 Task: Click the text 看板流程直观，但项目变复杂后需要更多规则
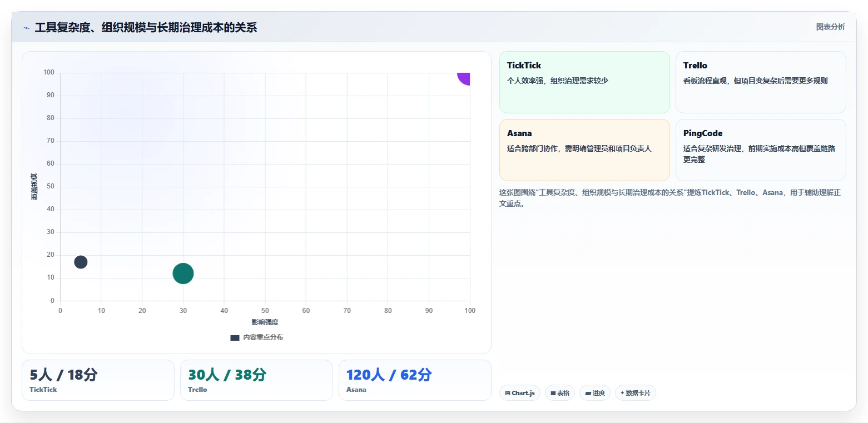click(756, 81)
